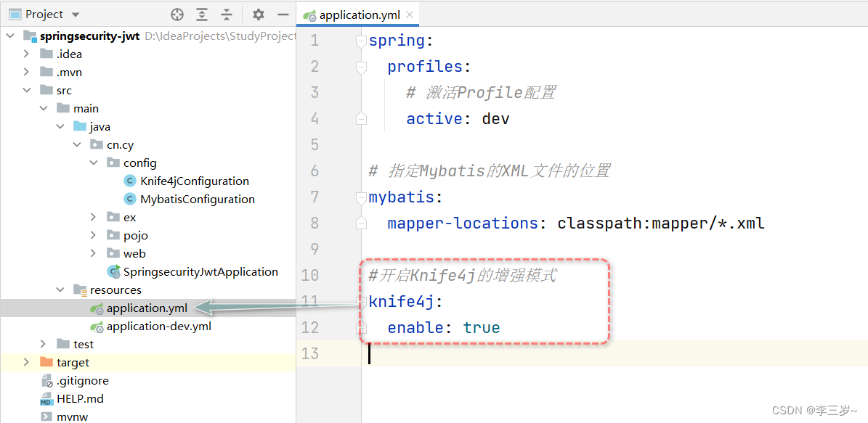The height and width of the screenshot is (423, 868).
Task: Expand the test folder
Action: pos(43,345)
